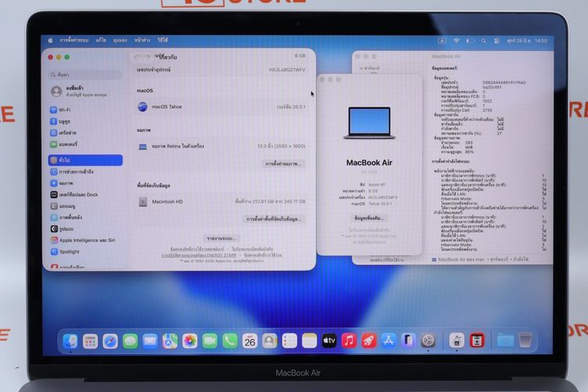Open FaceTime in the Dock
This screenshot has height=392, width=588.
pyautogui.click(x=209, y=341)
